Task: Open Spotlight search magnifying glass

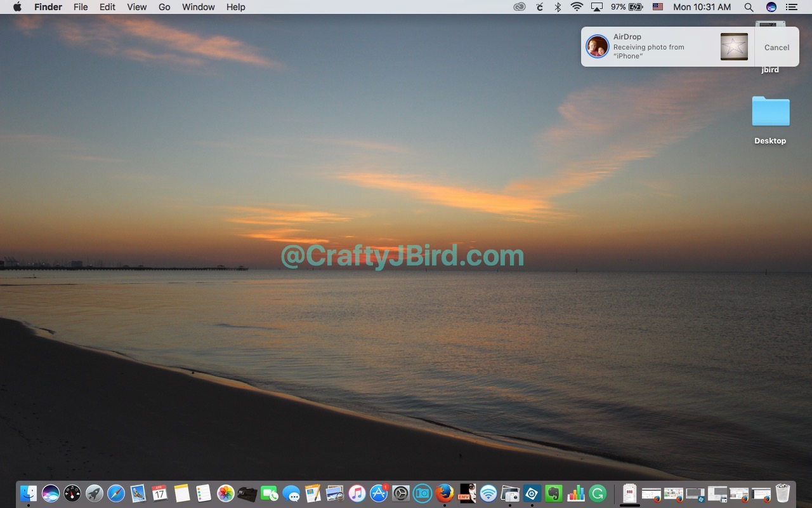Action: 749,7
